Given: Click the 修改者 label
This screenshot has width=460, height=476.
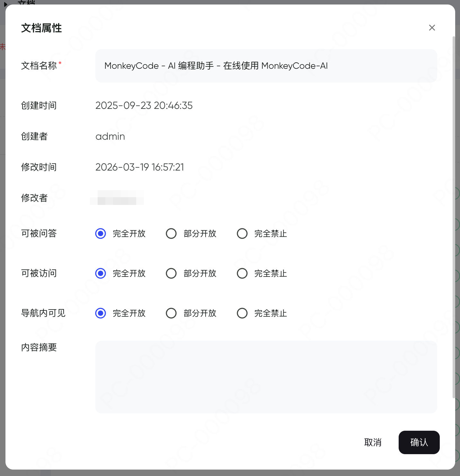Looking at the screenshot, I should pos(34,198).
